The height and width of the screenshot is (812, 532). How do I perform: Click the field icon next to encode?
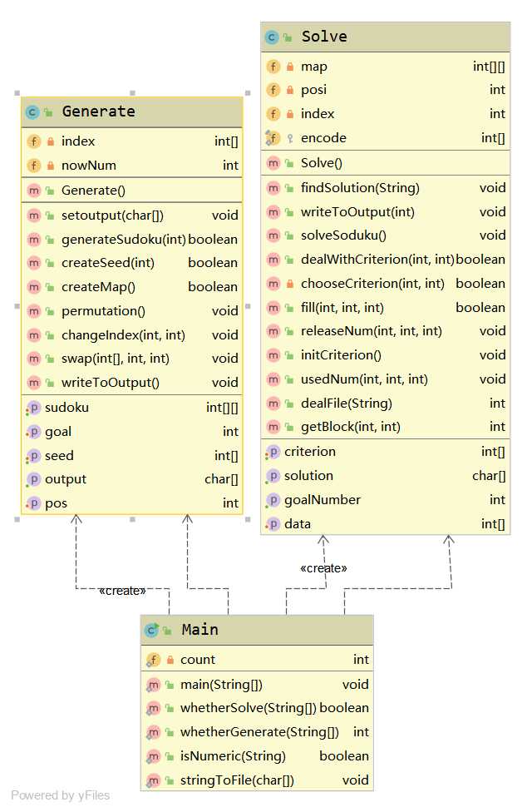[273, 138]
